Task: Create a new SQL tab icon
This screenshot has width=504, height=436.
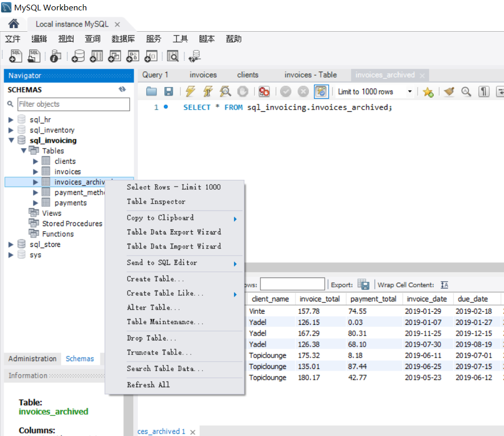Action: click(x=16, y=56)
